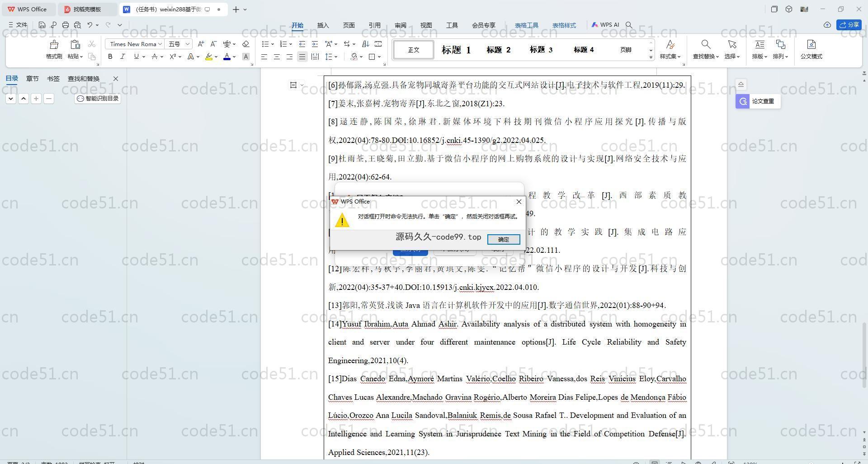Switch to the 书签 sidebar tab
The image size is (868, 464).
point(53,79)
